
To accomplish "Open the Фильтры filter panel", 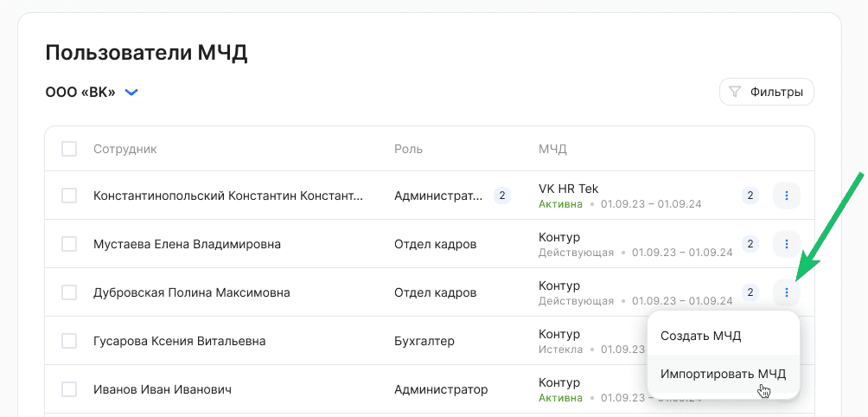I will (766, 92).
